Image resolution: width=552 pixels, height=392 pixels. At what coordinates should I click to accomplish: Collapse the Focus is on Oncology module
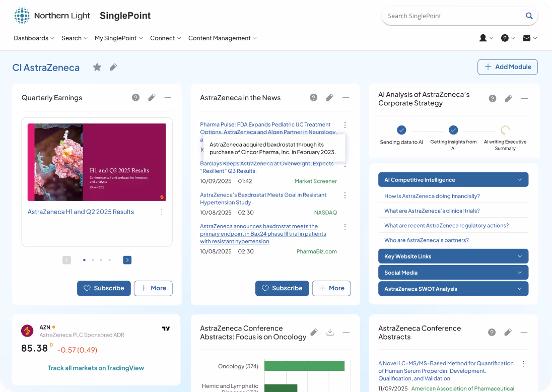[346, 332]
